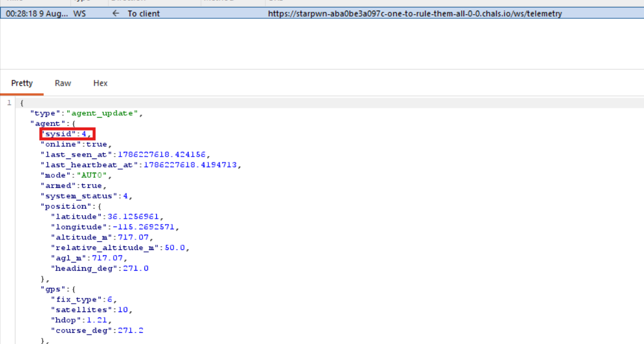Click the "system_status":4 line
This screenshot has width=644, height=344.
pyautogui.click(x=86, y=196)
